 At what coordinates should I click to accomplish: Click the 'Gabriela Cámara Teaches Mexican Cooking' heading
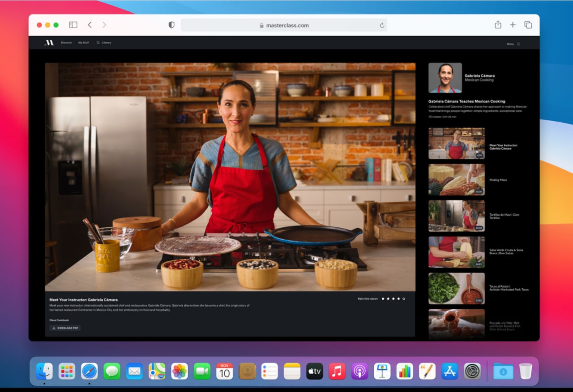(x=467, y=101)
